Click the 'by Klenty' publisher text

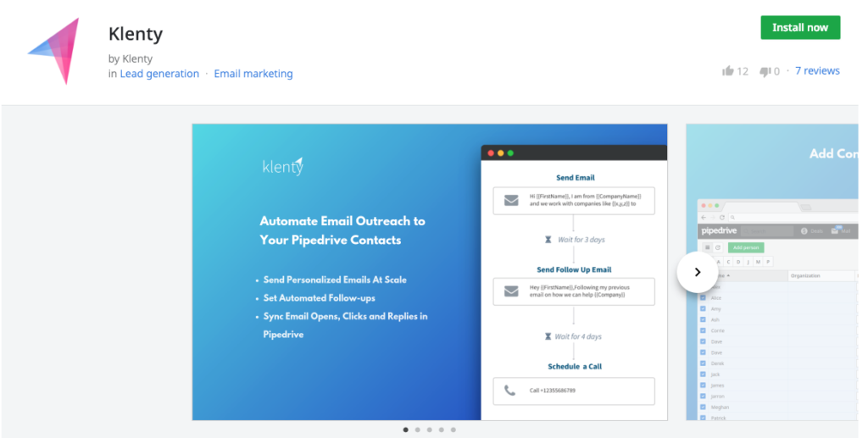click(130, 58)
